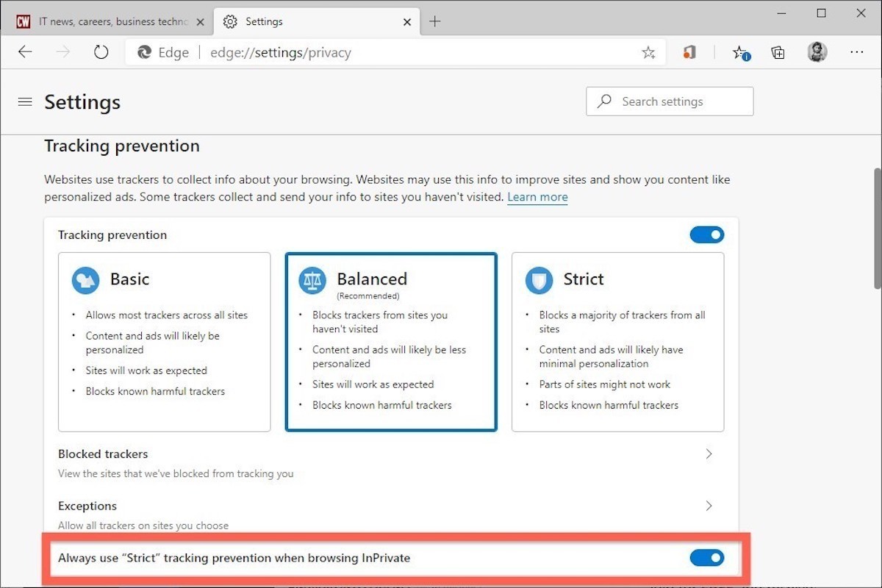Click the Edge logo in the address bar
Screen dimensions: 882x588
[145, 52]
